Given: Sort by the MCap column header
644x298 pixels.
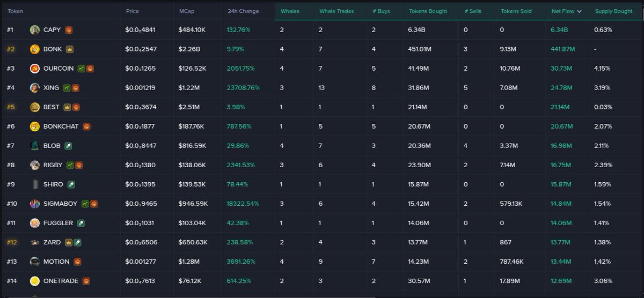Looking at the screenshot, I should coord(187,11).
